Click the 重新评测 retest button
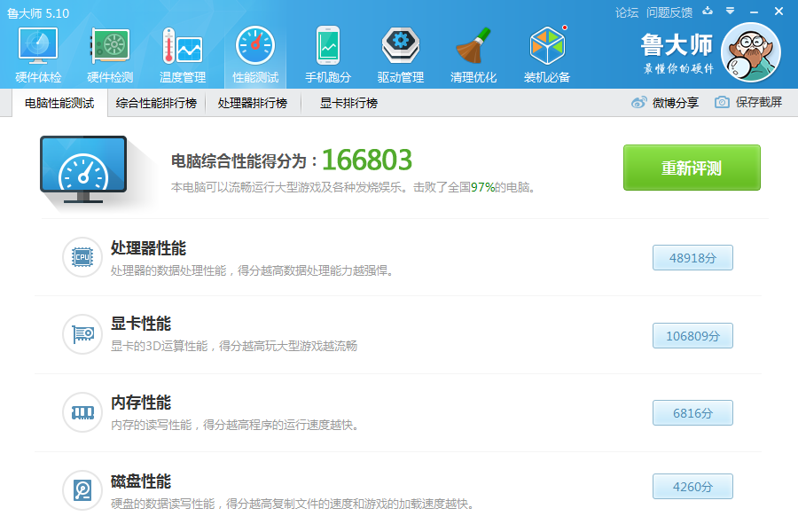This screenshot has height=532, width=798. tap(692, 168)
